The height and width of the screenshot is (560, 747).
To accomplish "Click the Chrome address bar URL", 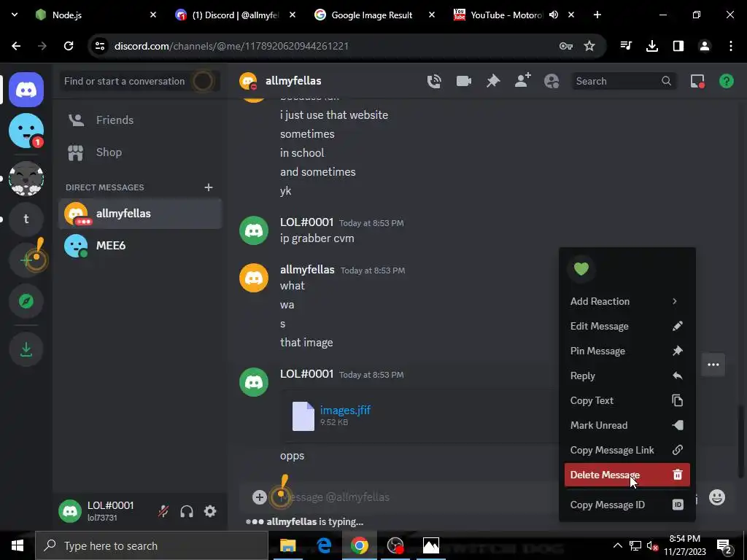I will (x=231, y=46).
